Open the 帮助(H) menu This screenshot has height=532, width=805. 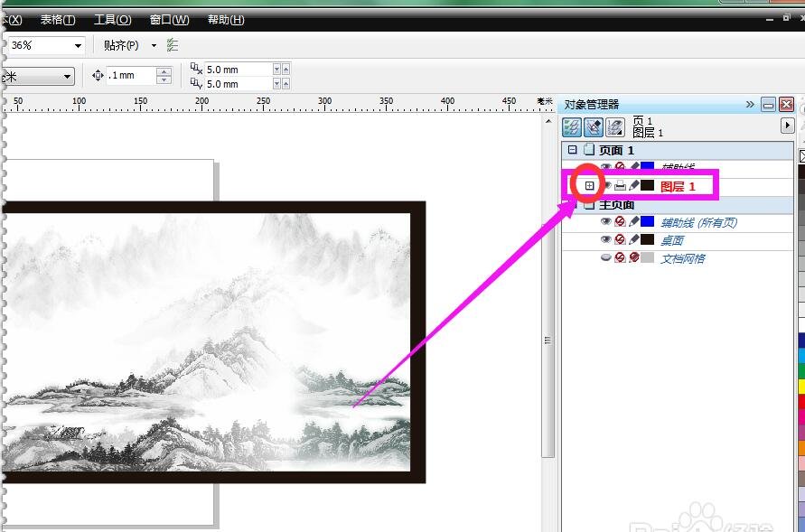click(x=225, y=20)
